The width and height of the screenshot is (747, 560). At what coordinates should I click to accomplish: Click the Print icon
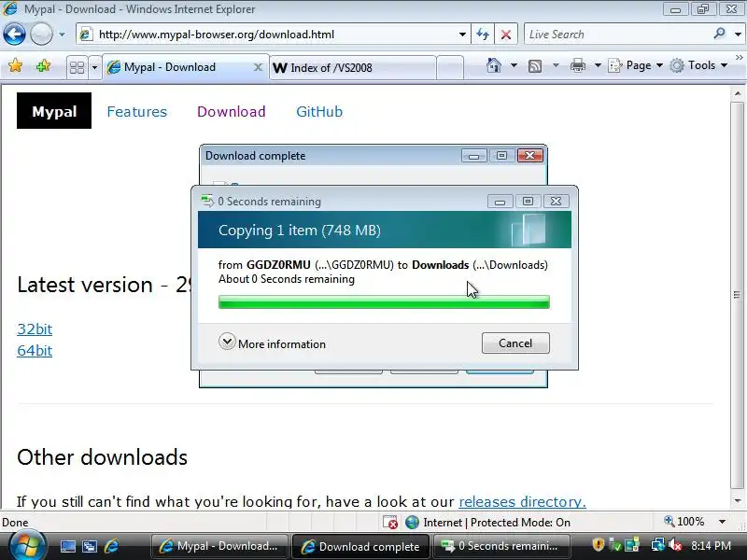(577, 65)
